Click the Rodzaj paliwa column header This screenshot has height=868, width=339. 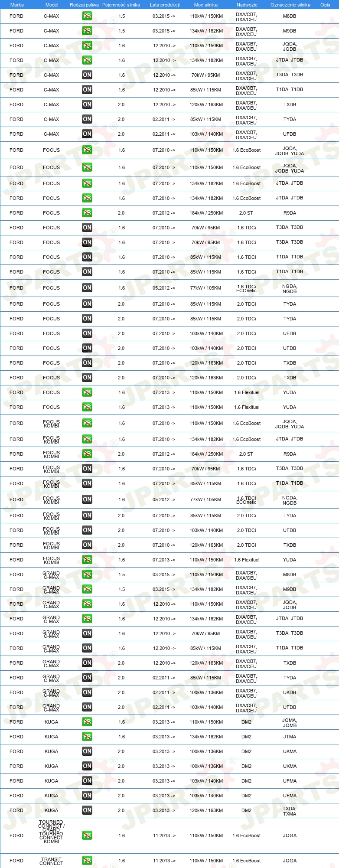pos(84,5)
